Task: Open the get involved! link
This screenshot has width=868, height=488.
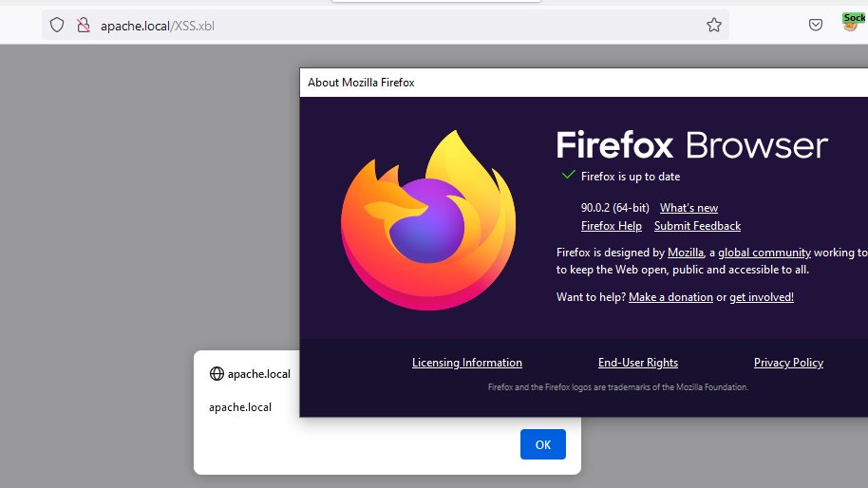Action: (x=762, y=297)
